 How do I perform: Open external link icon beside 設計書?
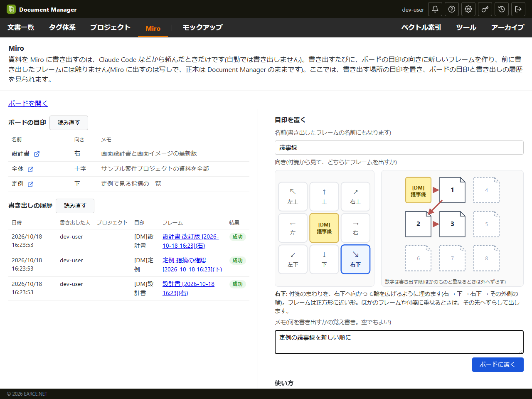click(37, 154)
